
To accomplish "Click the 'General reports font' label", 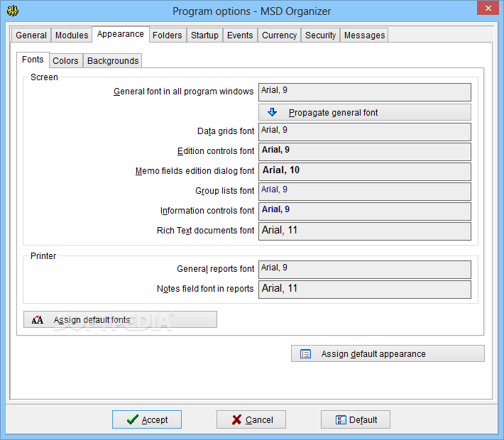I will pyautogui.click(x=215, y=269).
